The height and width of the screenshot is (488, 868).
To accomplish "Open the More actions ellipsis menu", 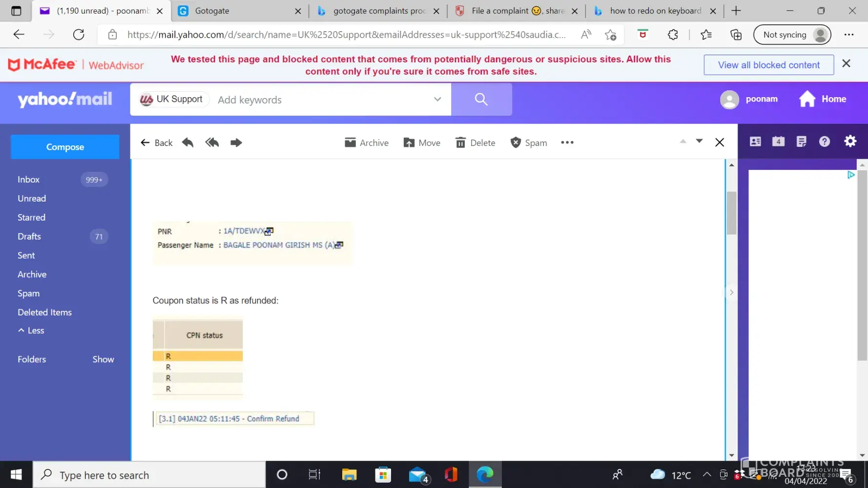I will pyautogui.click(x=567, y=142).
